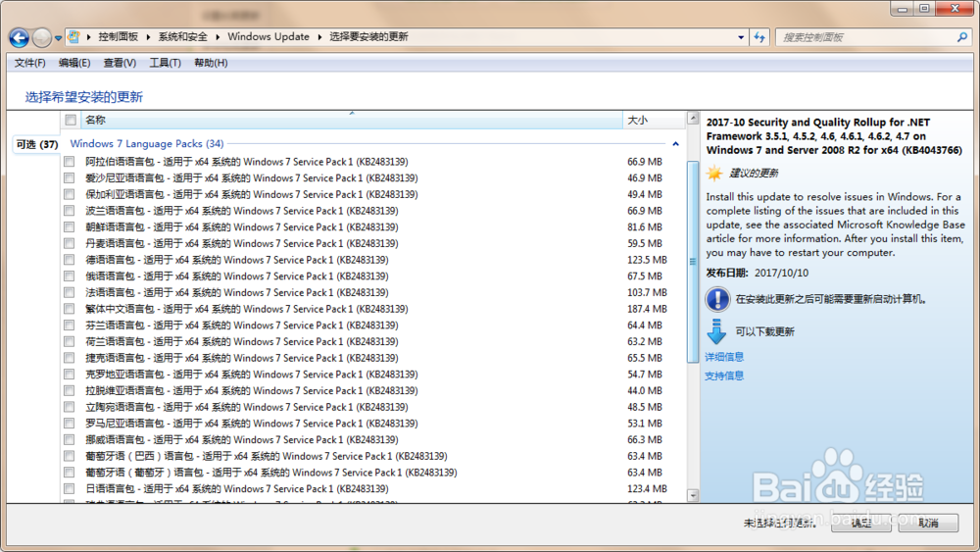Check the 俄语语言包 update

point(70,276)
